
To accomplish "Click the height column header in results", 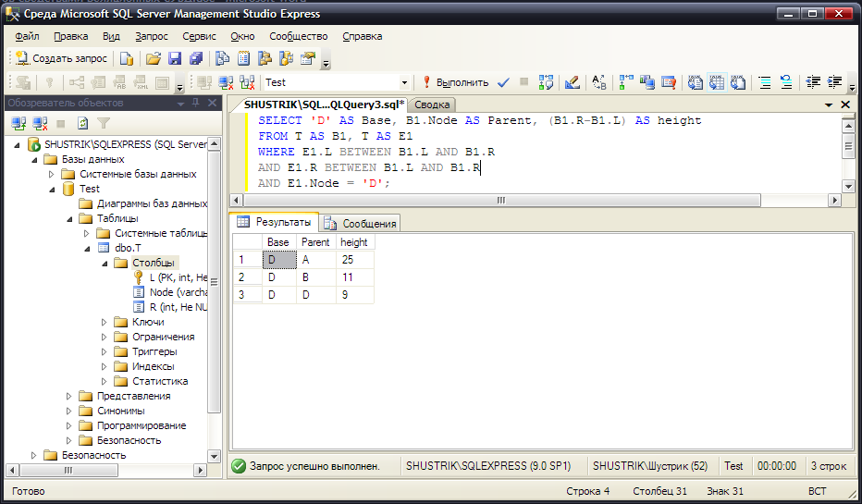I will point(354,242).
